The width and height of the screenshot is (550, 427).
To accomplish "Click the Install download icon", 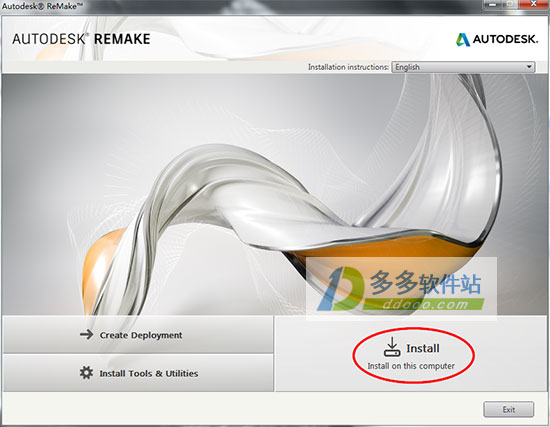I will [392, 347].
